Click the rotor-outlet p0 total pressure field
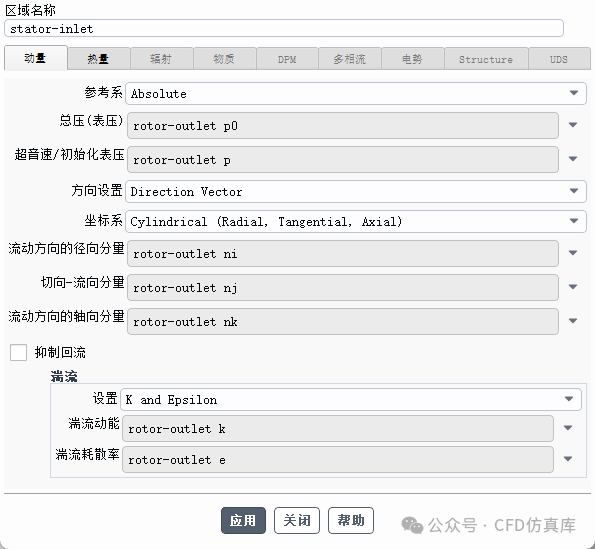 pos(343,126)
